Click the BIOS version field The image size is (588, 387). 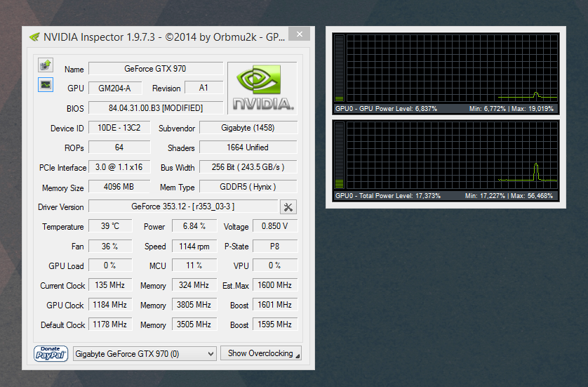(155, 108)
